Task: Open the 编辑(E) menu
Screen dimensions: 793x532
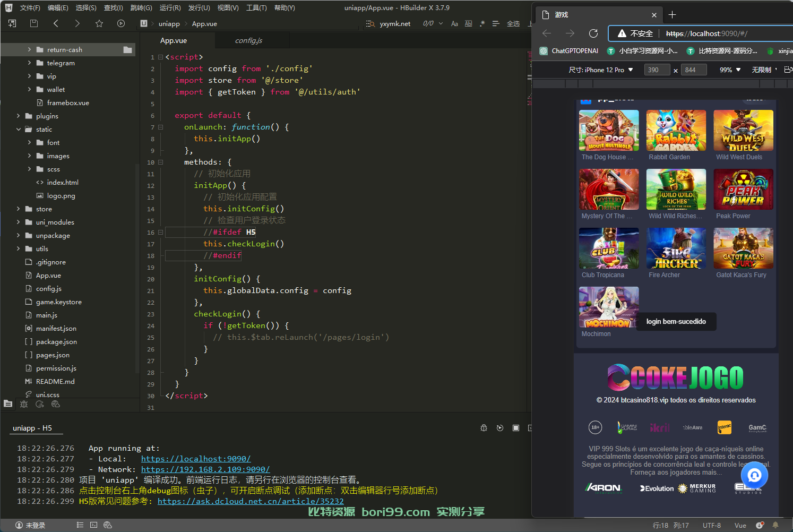Action: point(58,7)
